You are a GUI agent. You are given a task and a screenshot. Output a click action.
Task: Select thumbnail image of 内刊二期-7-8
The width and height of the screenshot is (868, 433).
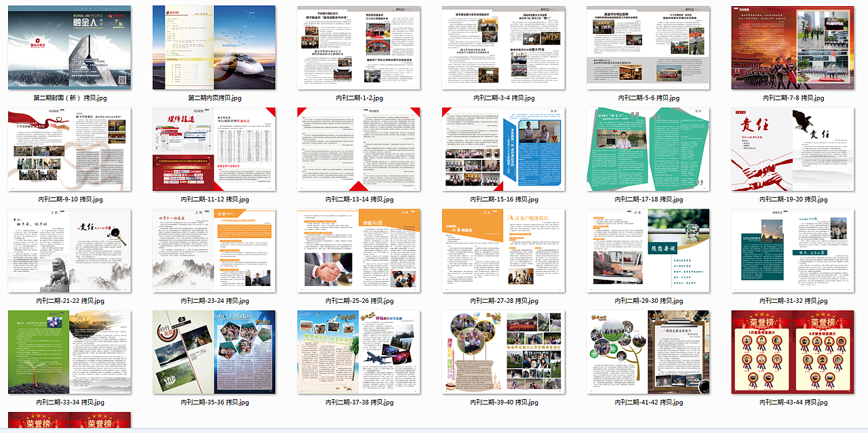point(793,47)
